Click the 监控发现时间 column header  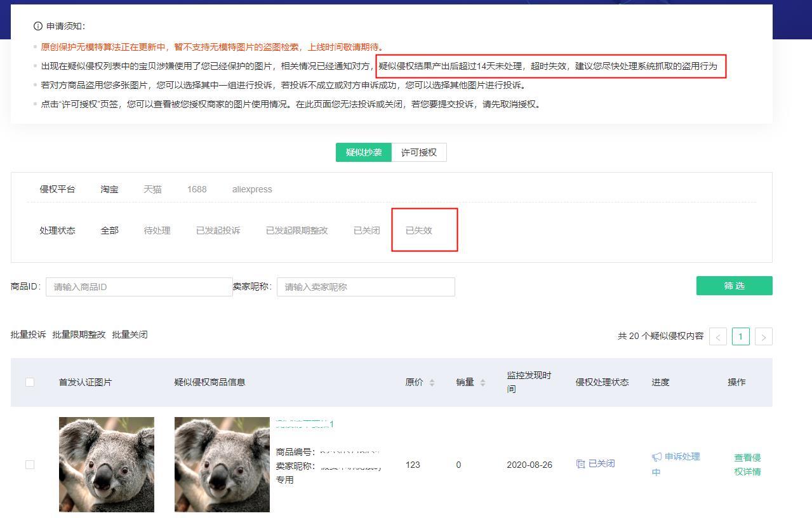(529, 382)
